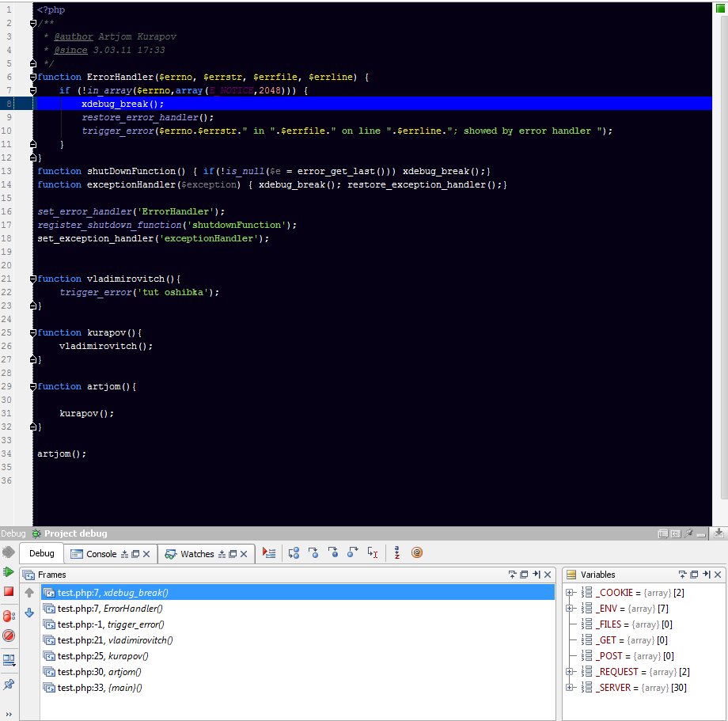Move to next frame with down arrow
This screenshot has height=721, width=728.
click(29, 612)
